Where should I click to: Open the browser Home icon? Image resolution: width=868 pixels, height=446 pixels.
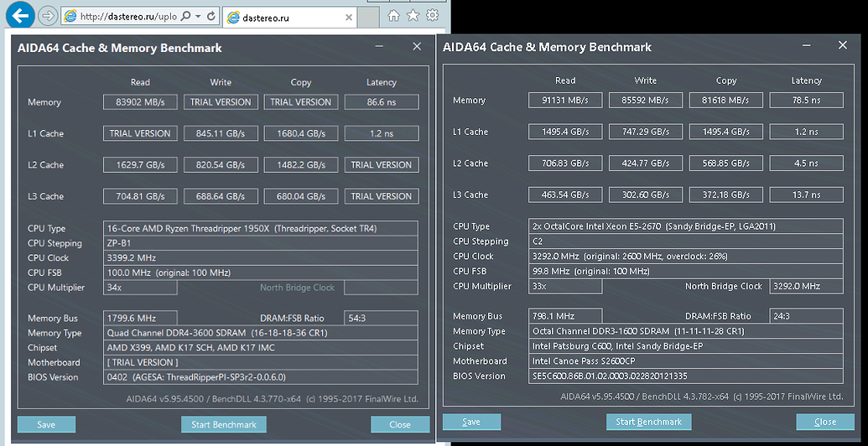(x=394, y=16)
